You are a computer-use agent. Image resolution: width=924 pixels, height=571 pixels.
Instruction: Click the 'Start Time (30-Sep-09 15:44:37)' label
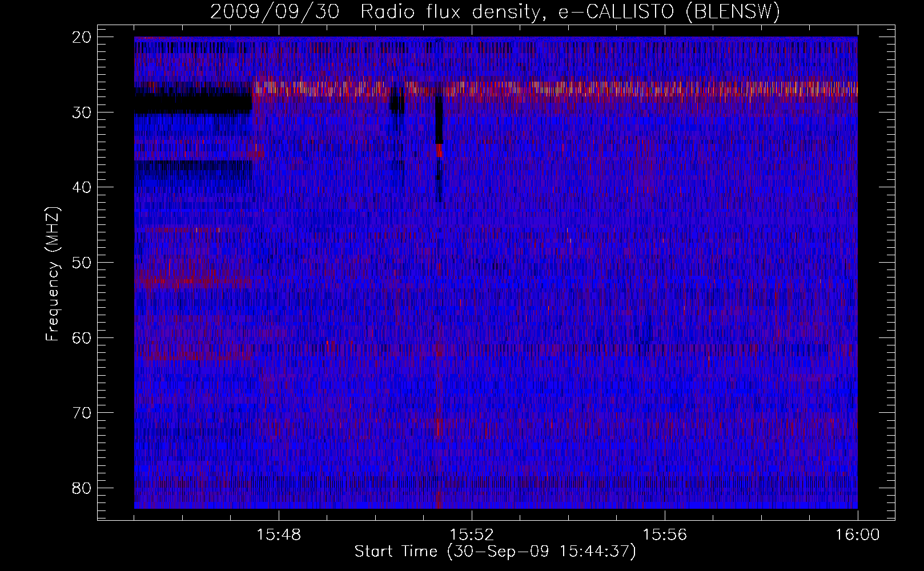(495, 552)
